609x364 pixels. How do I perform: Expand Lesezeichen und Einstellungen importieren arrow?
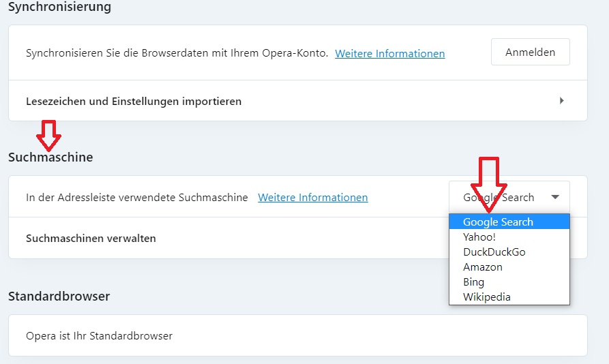coord(562,101)
